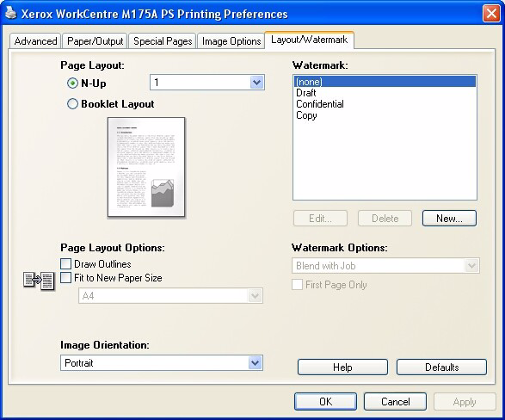
Task: Confirm the preferences with OK
Action: (325, 401)
